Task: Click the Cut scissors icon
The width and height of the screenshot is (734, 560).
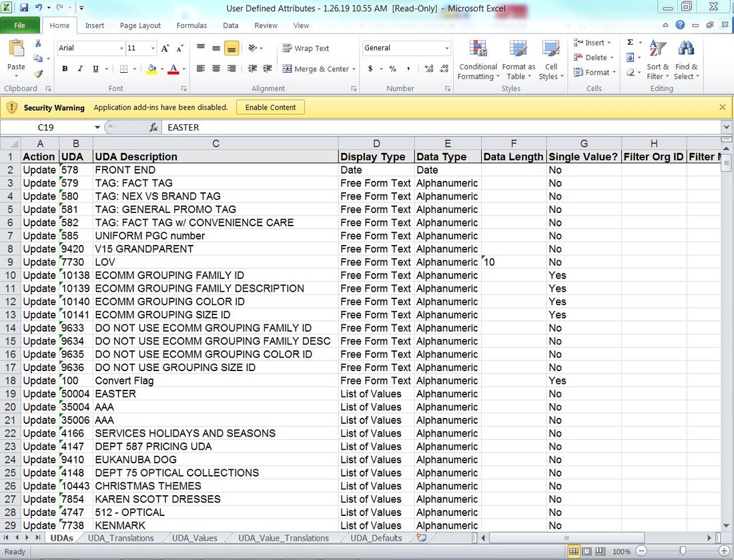Action: coord(38,43)
